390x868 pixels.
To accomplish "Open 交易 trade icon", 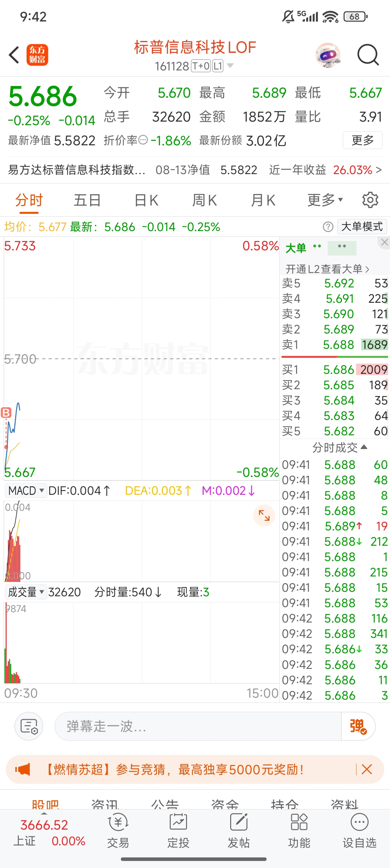I will tap(118, 831).
